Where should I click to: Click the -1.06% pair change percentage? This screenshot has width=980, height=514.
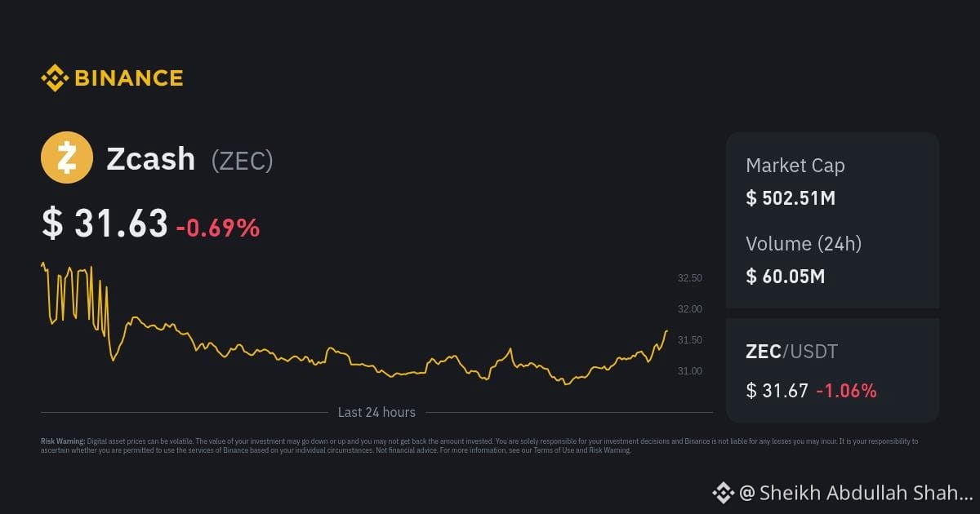pos(846,391)
